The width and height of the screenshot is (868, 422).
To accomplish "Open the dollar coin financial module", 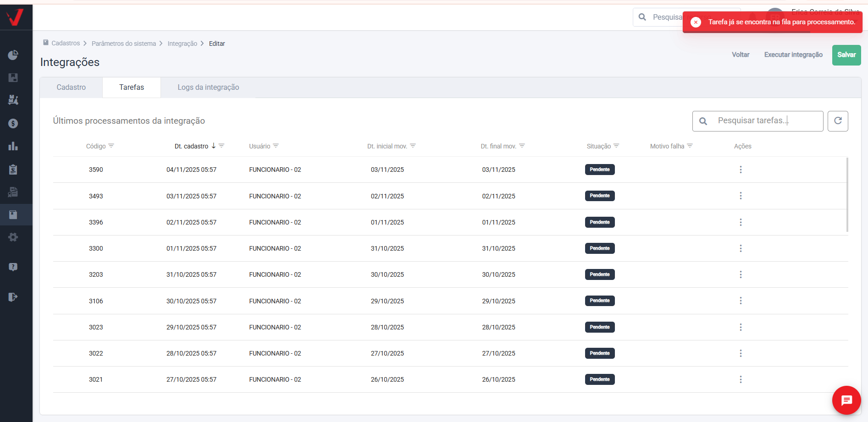I will [13, 123].
